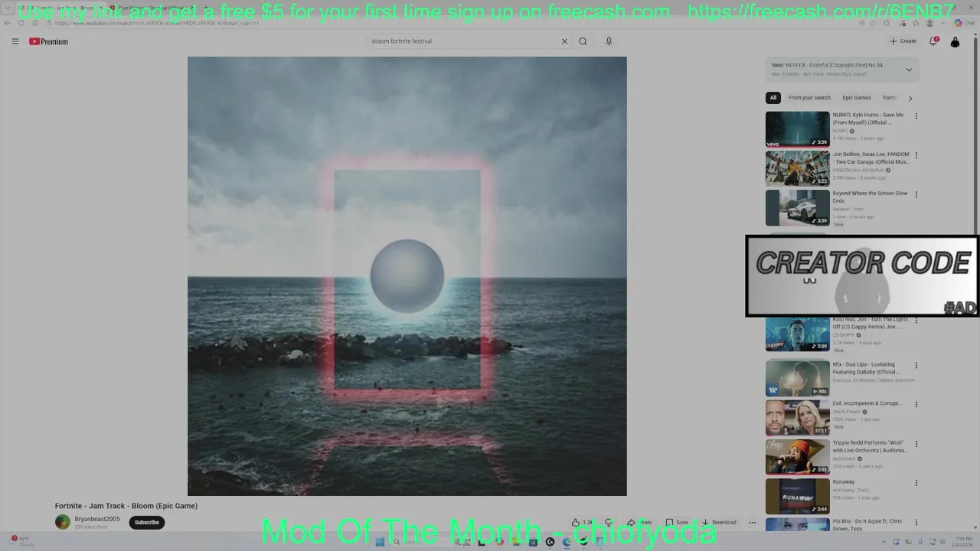
Task: Open the Turn The Lights Off remix thumbnail
Action: point(797,334)
